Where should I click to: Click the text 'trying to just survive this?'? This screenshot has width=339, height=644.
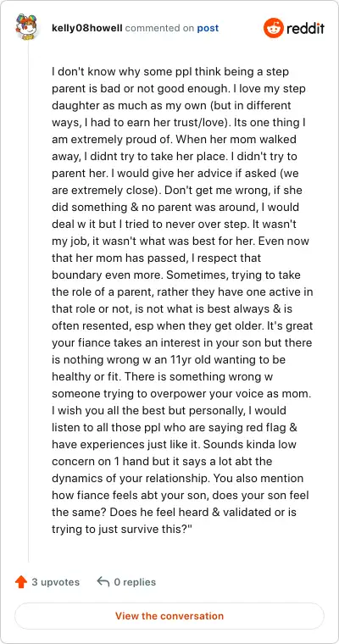[x=119, y=530]
